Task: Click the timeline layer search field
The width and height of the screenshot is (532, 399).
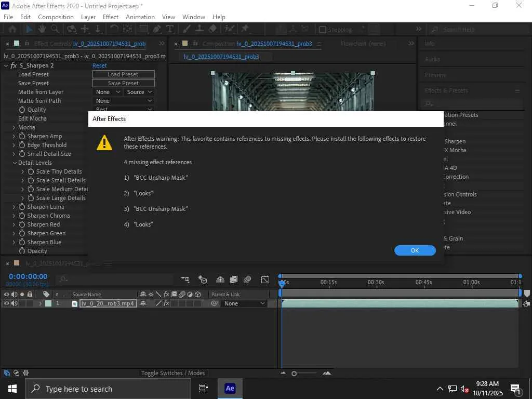Action: [114, 280]
